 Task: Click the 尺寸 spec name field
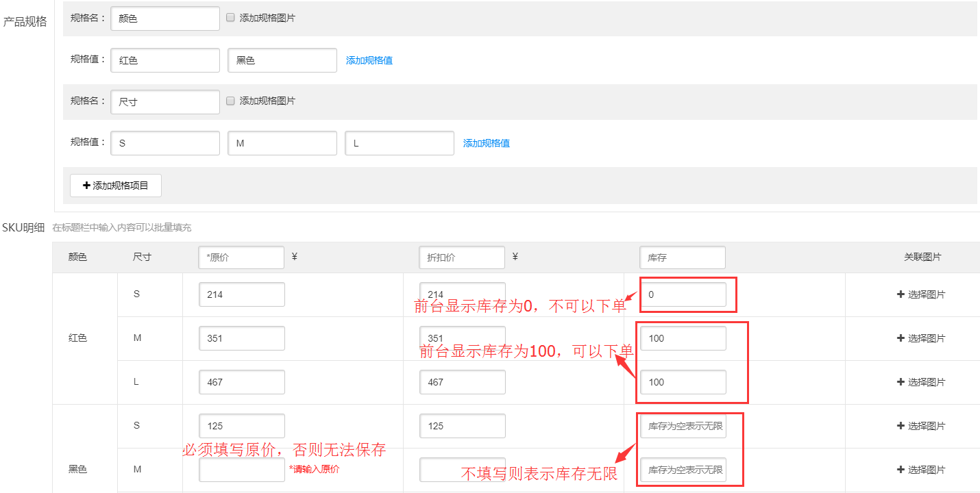[x=164, y=102]
